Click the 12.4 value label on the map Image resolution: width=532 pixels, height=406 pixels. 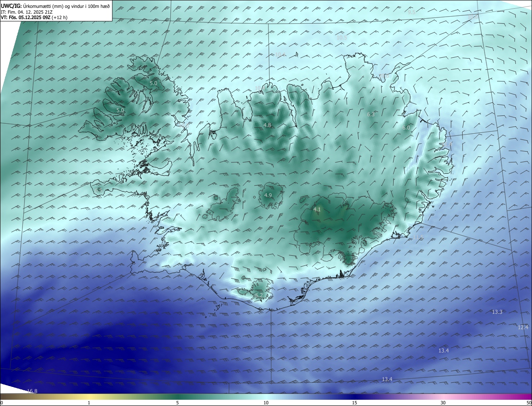tap(523, 327)
